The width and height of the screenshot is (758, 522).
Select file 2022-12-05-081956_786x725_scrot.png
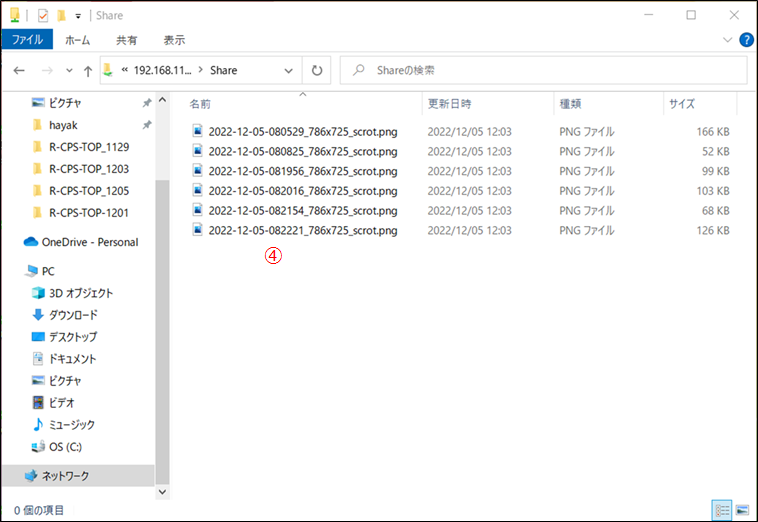pyautogui.click(x=302, y=171)
